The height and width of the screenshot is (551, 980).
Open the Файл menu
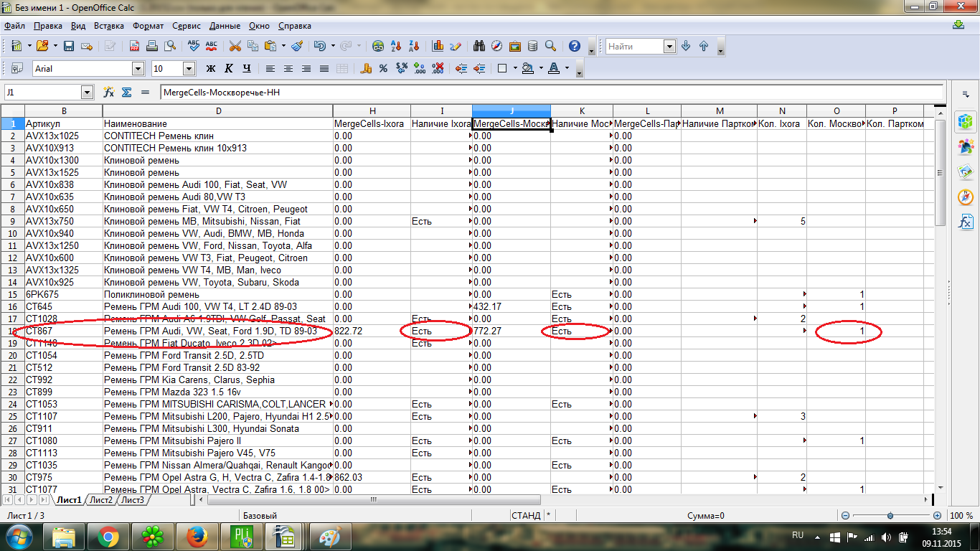tap(14, 25)
